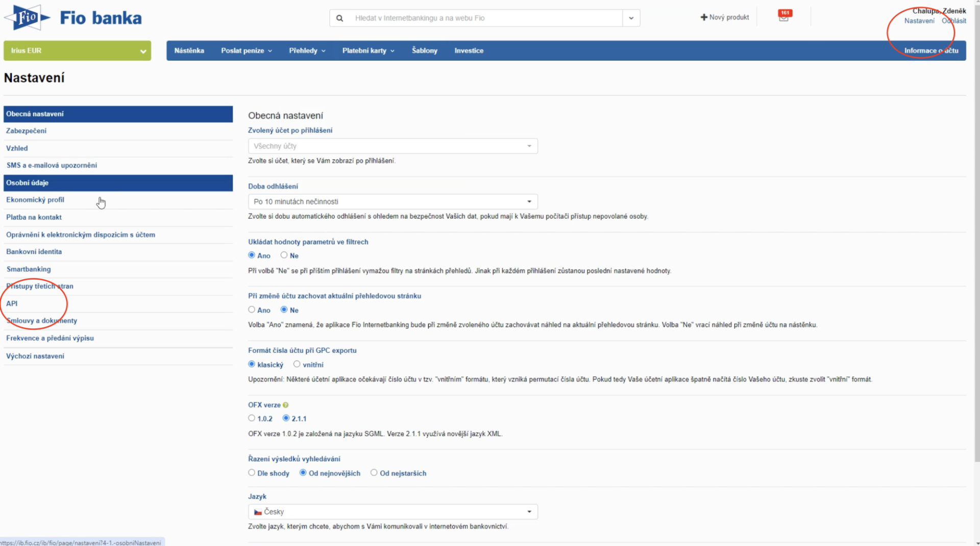Sort search results Dle shody
Screen dimensions: 980x546
point(252,472)
